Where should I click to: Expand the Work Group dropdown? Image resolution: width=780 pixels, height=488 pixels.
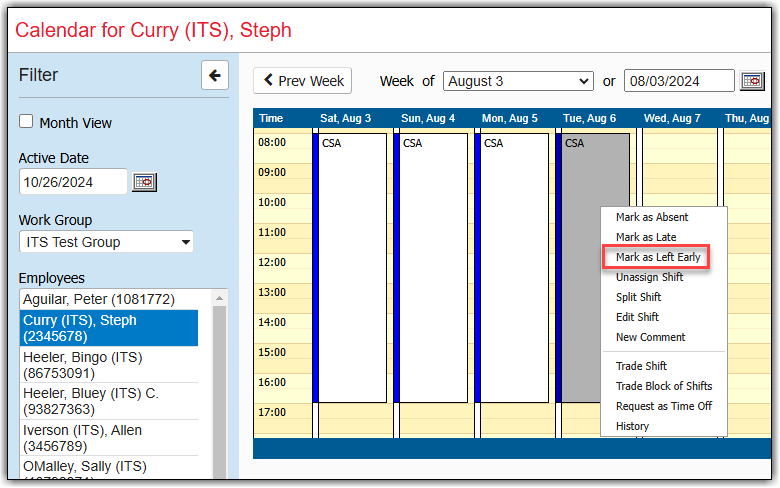coord(106,242)
